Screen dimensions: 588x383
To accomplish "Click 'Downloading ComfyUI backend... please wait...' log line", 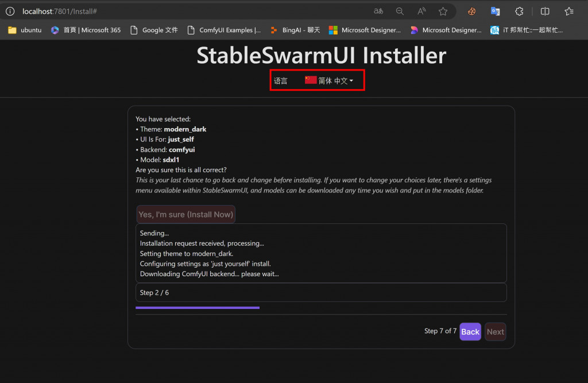I will click(x=209, y=274).
